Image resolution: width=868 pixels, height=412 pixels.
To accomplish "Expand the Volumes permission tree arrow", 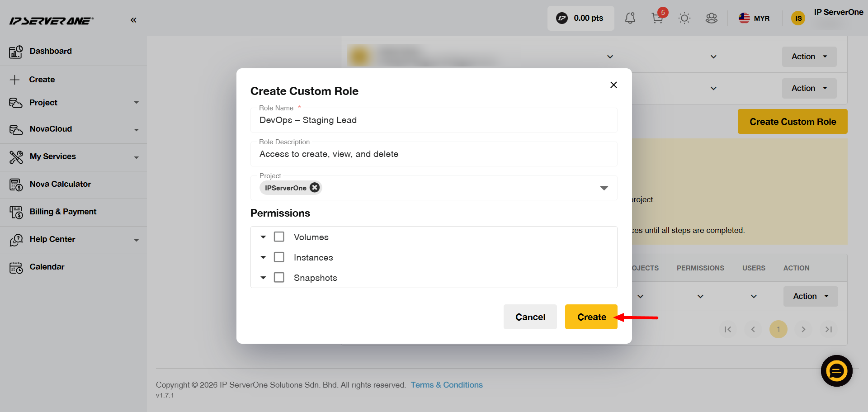I will pos(263,237).
